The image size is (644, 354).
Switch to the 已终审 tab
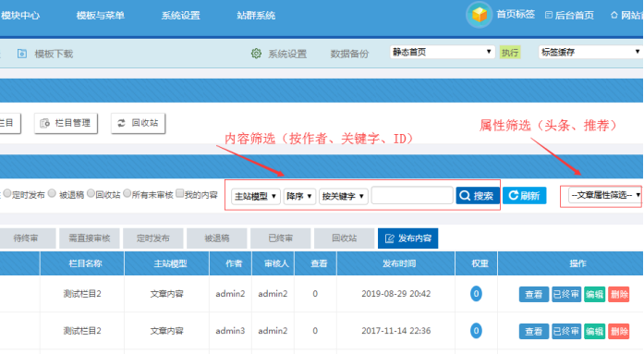(281, 238)
